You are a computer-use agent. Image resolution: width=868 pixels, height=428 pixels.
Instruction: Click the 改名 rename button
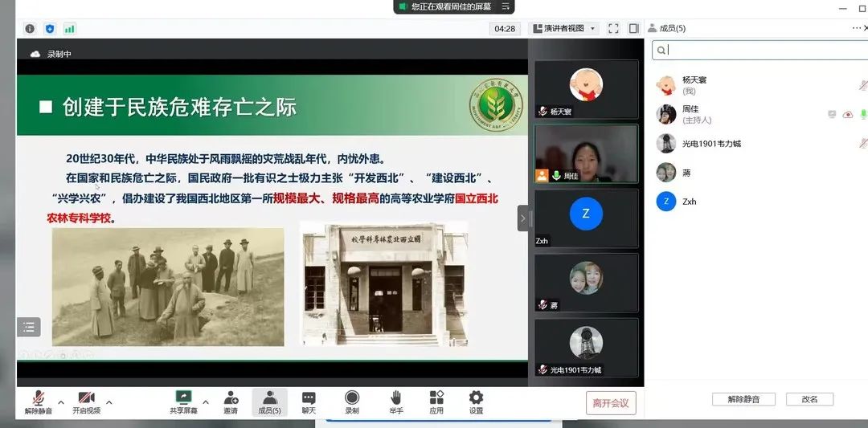click(x=809, y=399)
